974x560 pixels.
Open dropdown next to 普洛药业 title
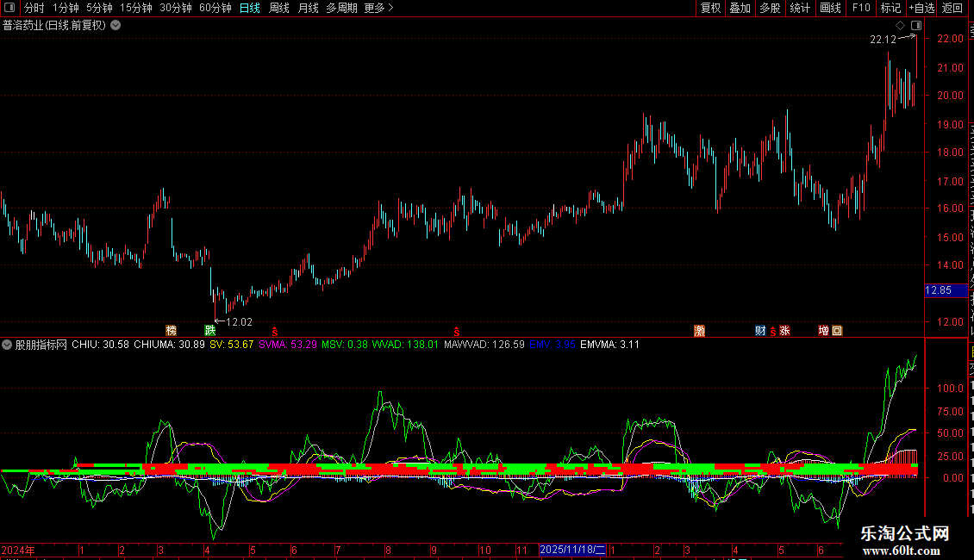point(116,26)
